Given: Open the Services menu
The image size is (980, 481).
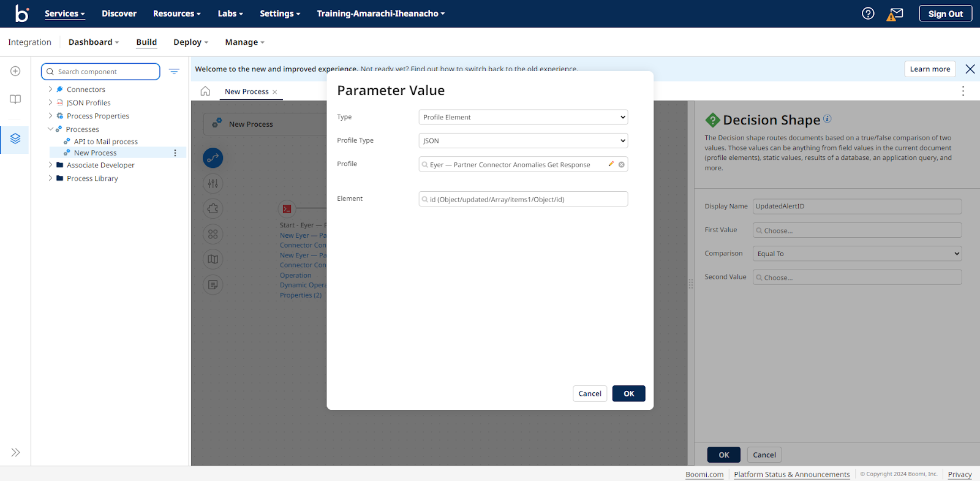Looking at the screenshot, I should click(64, 13).
